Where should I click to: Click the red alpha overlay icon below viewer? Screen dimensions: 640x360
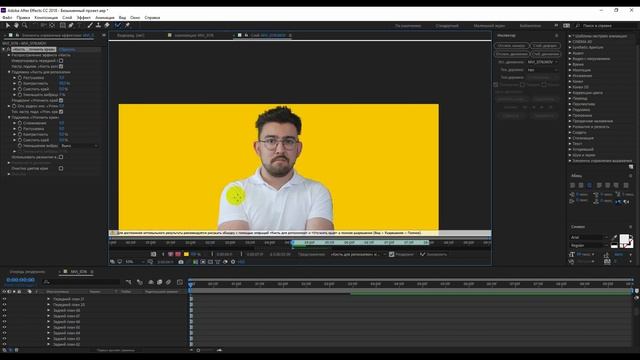tap(178, 254)
